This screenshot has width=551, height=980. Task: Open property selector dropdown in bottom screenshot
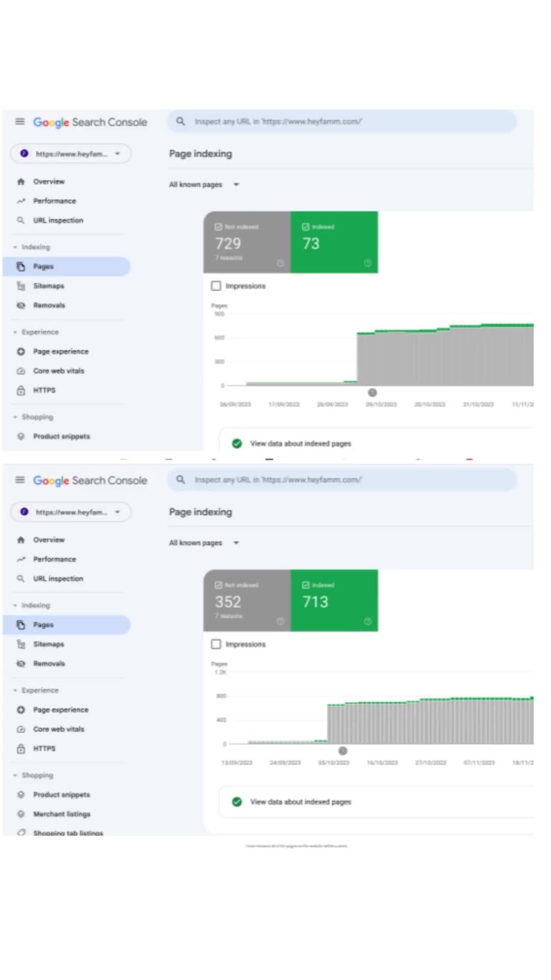[x=71, y=511]
